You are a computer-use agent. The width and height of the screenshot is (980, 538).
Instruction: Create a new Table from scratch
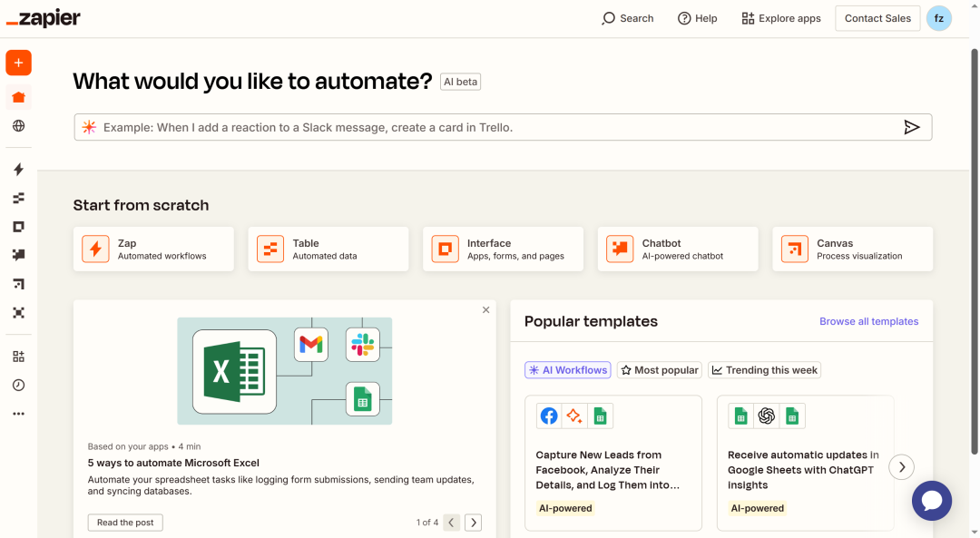[328, 249]
